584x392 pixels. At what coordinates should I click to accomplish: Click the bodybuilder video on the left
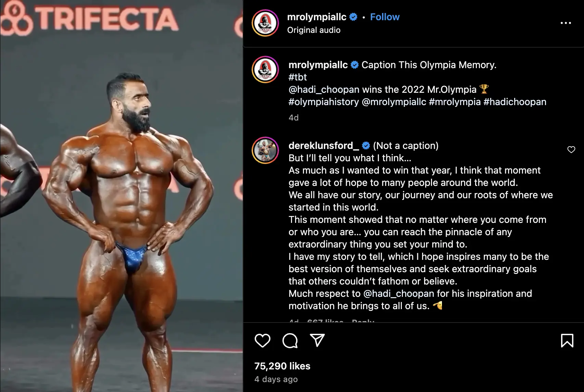(x=122, y=196)
